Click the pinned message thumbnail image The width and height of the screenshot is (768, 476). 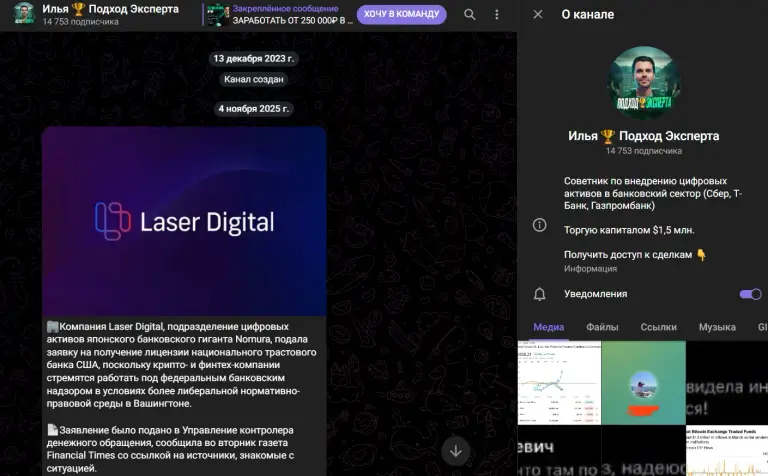coord(218,15)
